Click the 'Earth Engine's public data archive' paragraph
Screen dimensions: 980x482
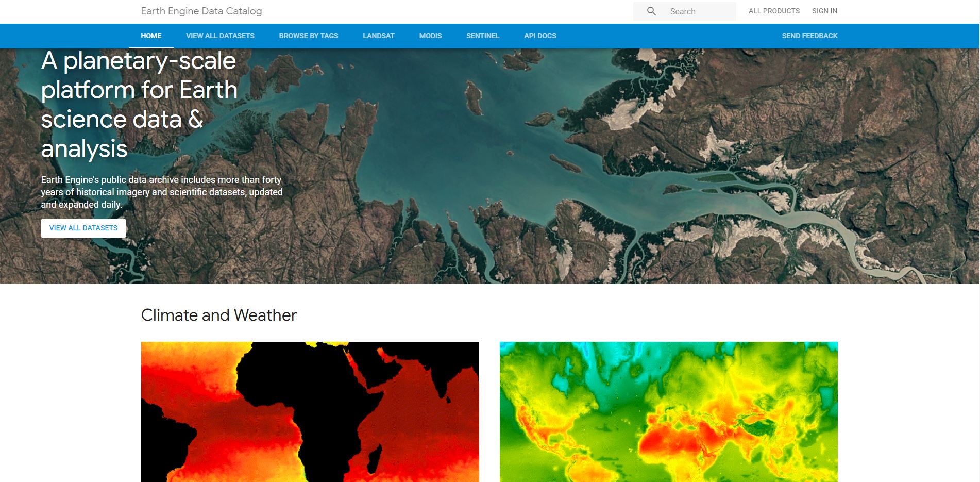point(162,192)
